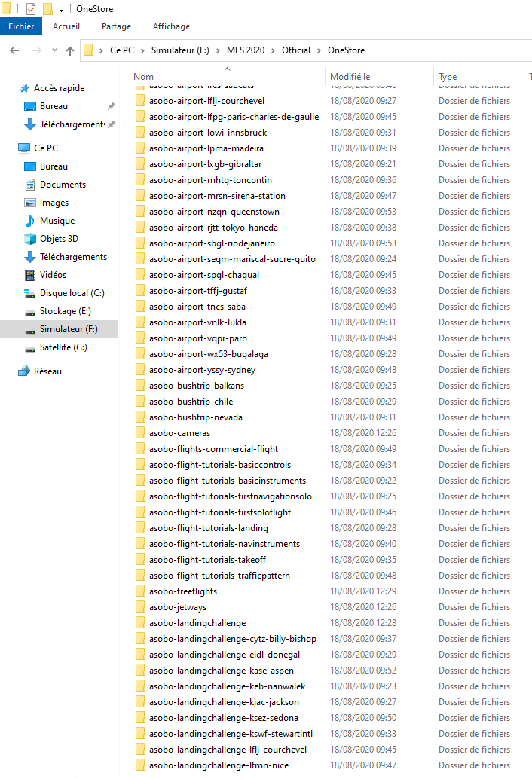Expand chevron after Official breadcrumb
This screenshot has width=532, height=779.
[x=319, y=50]
